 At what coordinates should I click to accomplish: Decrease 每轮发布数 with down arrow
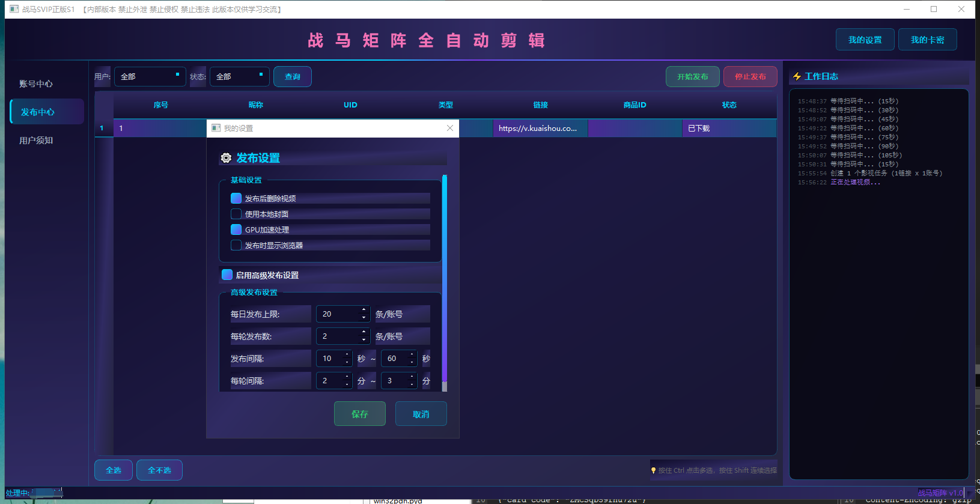point(364,340)
